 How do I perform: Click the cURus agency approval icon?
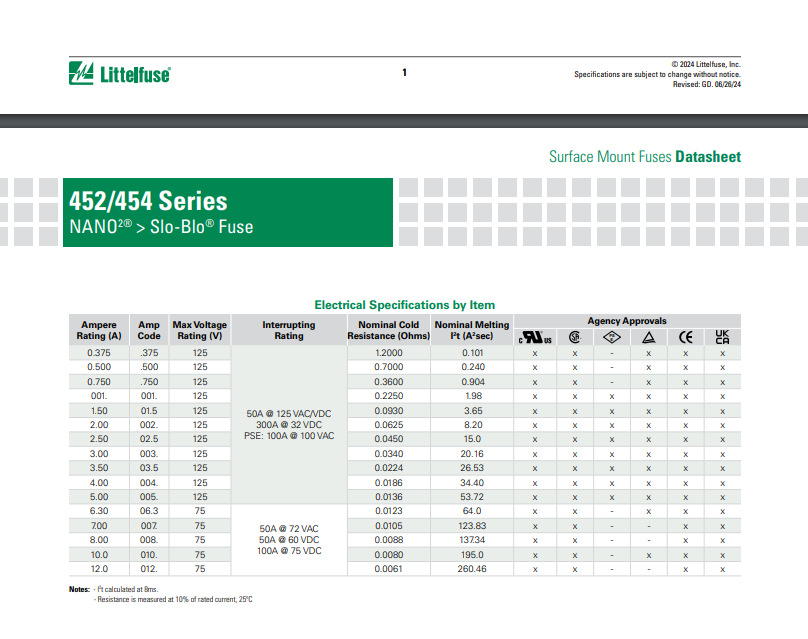(535, 338)
